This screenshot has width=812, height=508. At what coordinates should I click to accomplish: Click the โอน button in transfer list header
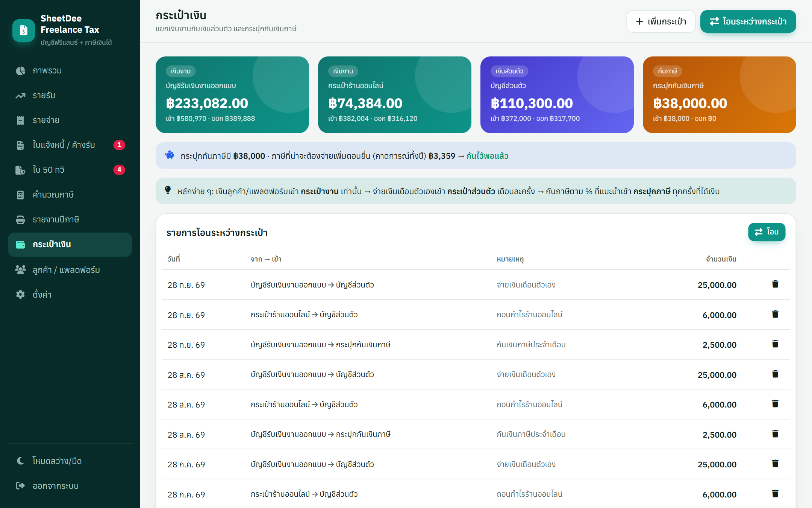point(767,232)
